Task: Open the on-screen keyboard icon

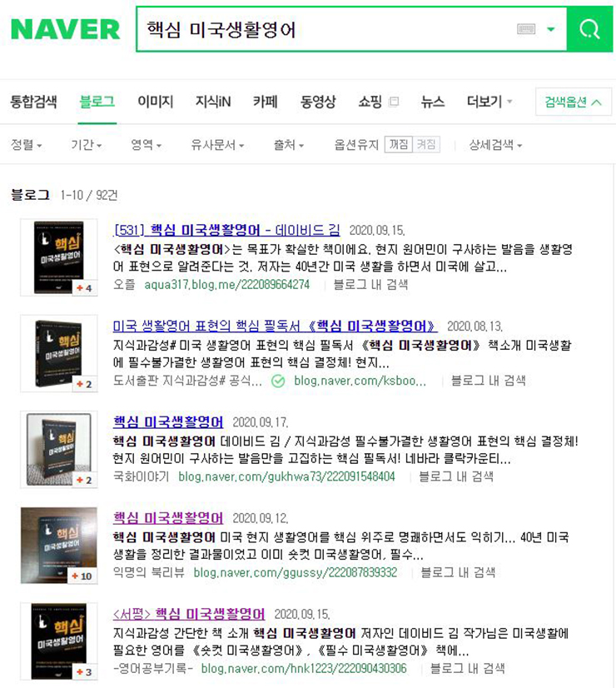Action: tap(526, 29)
